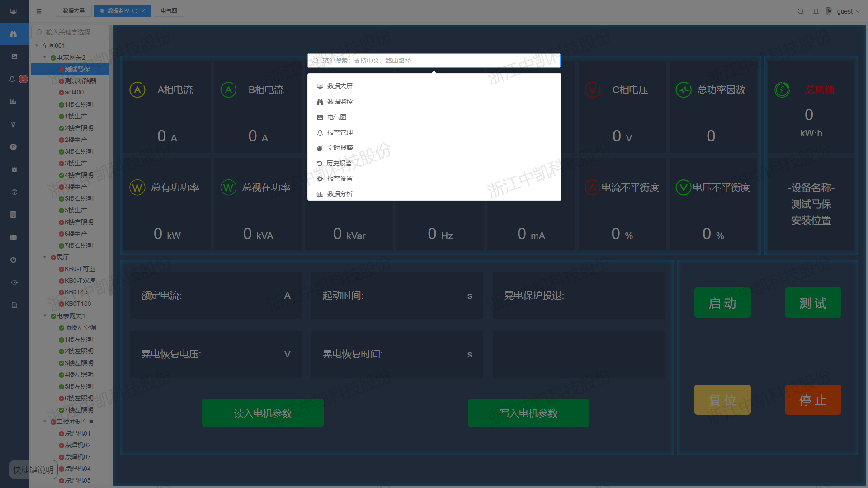The image size is (868, 488).
Task: Collapse the 车间001 tree node
Action: click(37, 46)
